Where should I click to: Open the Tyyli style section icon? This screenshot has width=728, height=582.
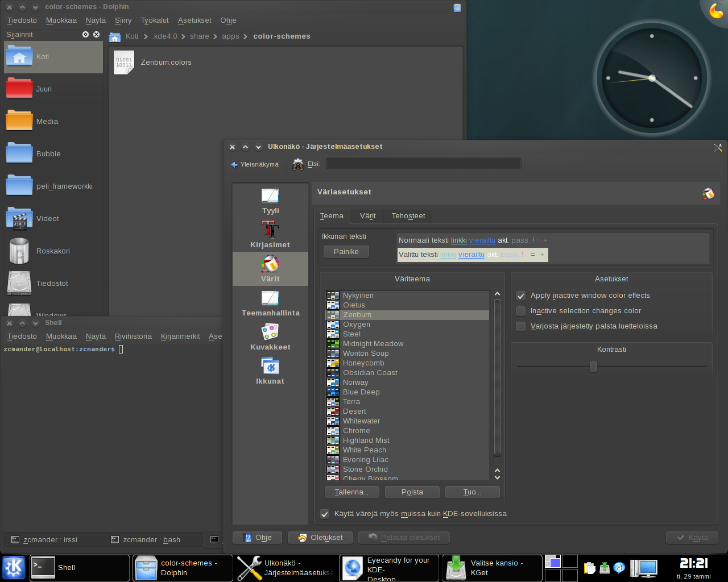tap(270, 196)
